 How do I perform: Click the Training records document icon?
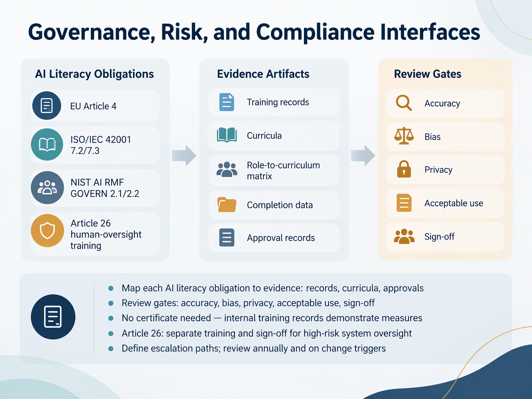(x=227, y=102)
